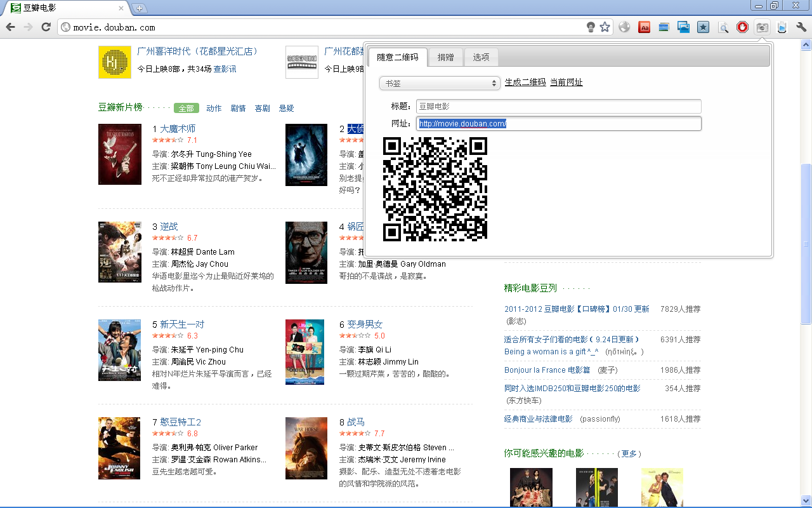Screen dimensions: 812x508
Task: Open the Bonjour la France 电影篇 list
Action: [x=547, y=370]
